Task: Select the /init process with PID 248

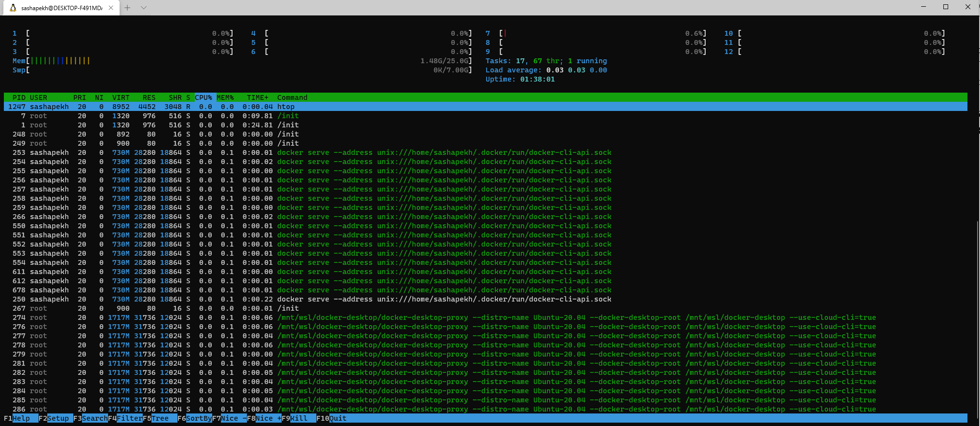Action: click(486, 134)
